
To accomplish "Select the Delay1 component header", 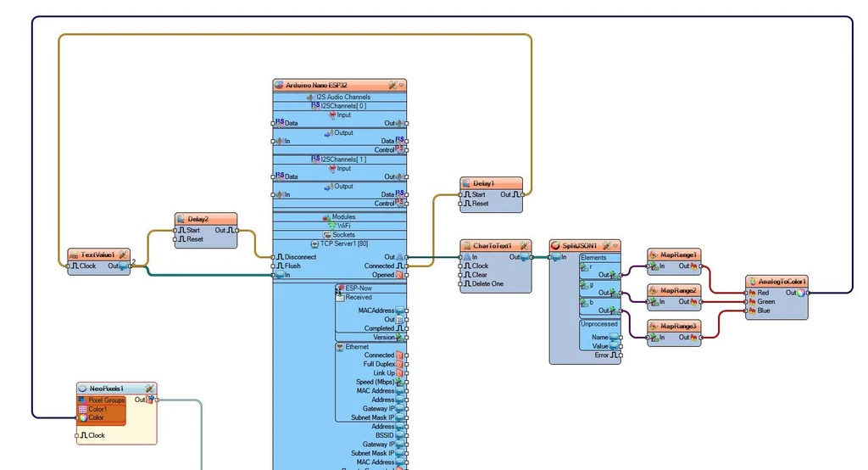I will [x=483, y=183].
